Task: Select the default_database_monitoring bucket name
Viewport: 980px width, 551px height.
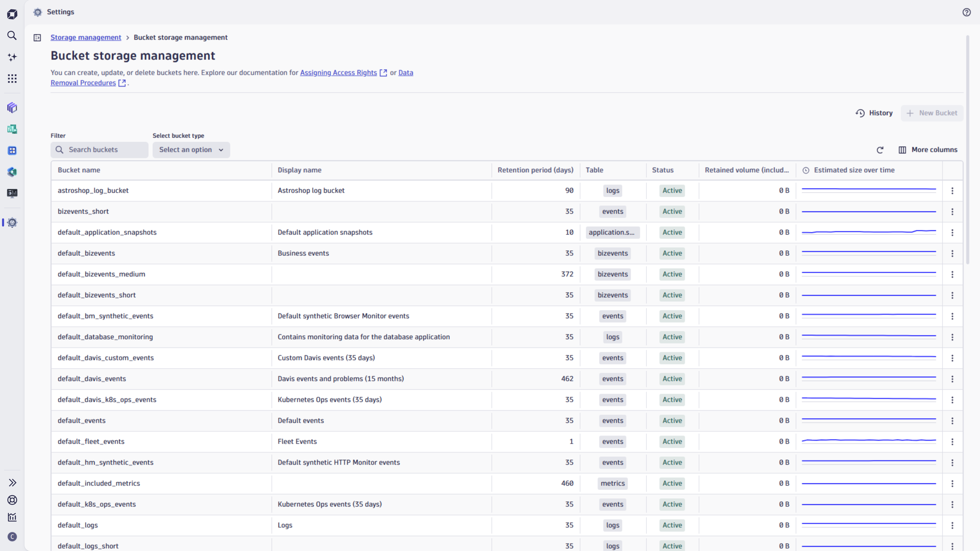Action: point(105,337)
